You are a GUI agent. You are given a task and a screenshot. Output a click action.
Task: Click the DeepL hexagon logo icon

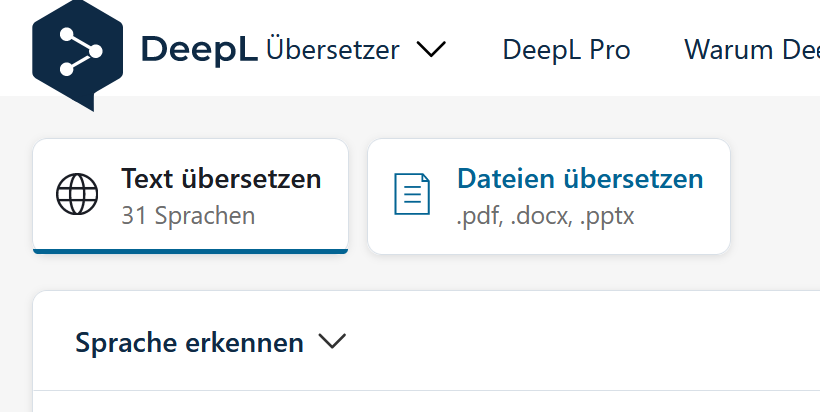[77, 53]
